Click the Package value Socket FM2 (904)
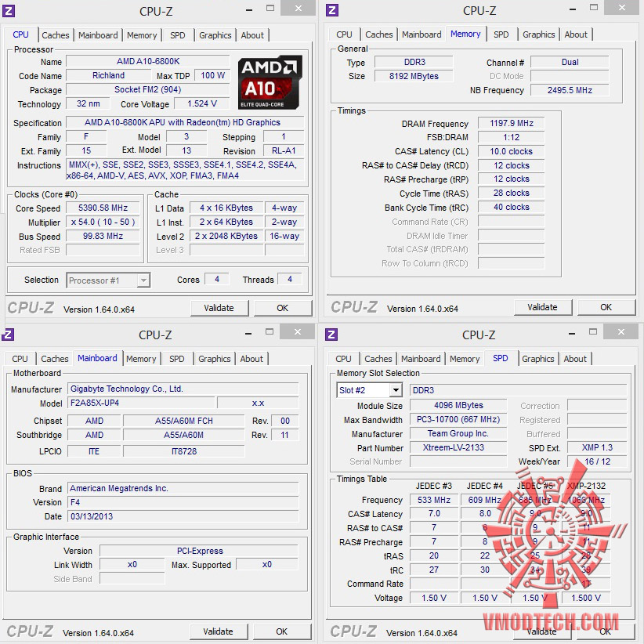Image resolution: width=644 pixels, height=644 pixels. tap(148, 89)
